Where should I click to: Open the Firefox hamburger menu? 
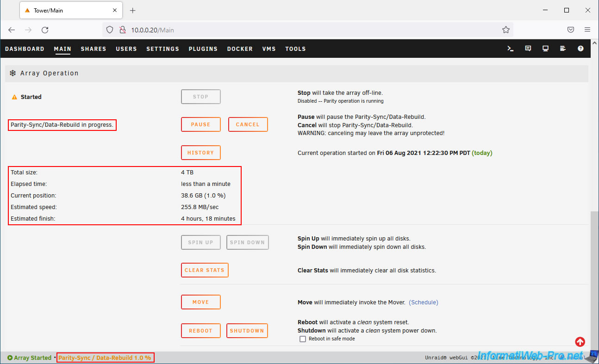click(587, 30)
